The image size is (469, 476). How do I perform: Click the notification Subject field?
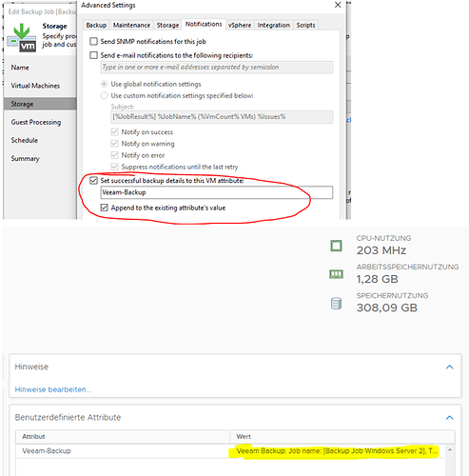222,117
